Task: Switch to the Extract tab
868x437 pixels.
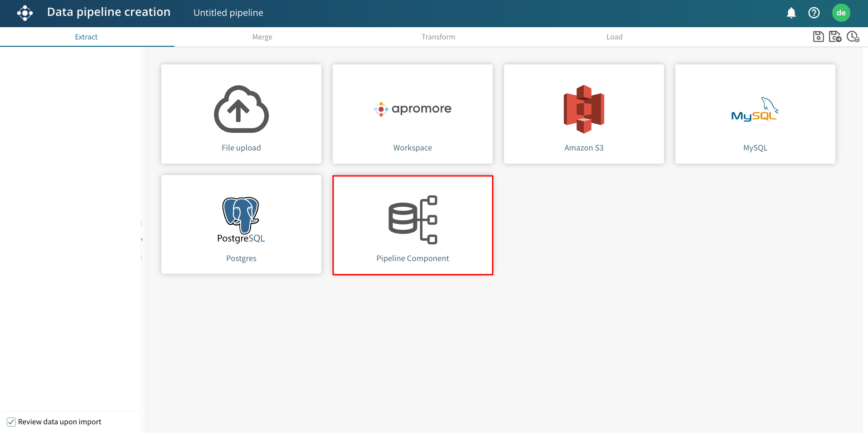Action: [x=86, y=37]
